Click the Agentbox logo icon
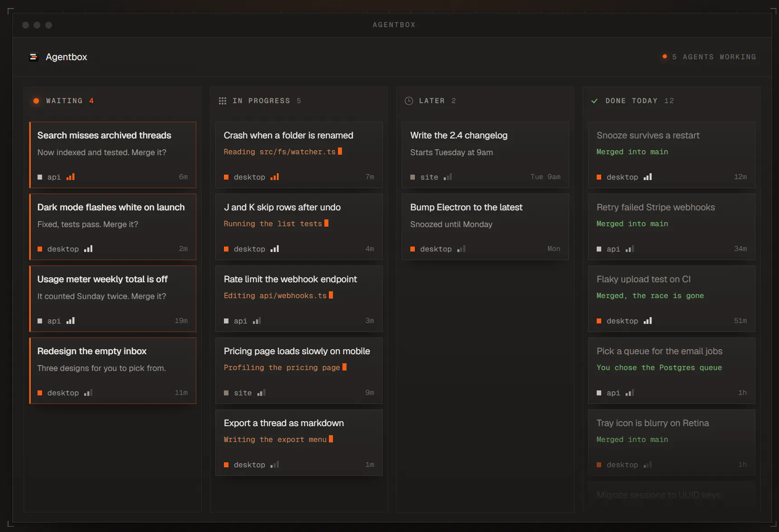 (33, 57)
